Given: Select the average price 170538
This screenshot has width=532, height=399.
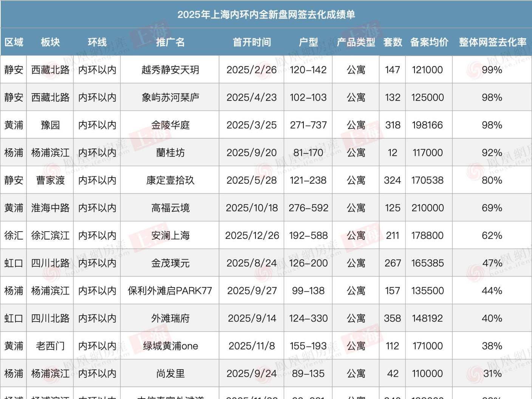Looking at the screenshot, I should point(427,180).
